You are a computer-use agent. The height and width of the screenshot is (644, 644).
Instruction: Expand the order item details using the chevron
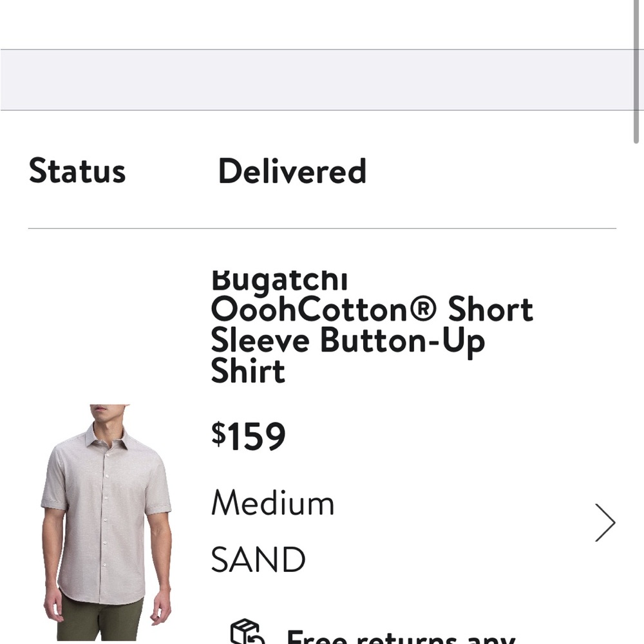604,522
